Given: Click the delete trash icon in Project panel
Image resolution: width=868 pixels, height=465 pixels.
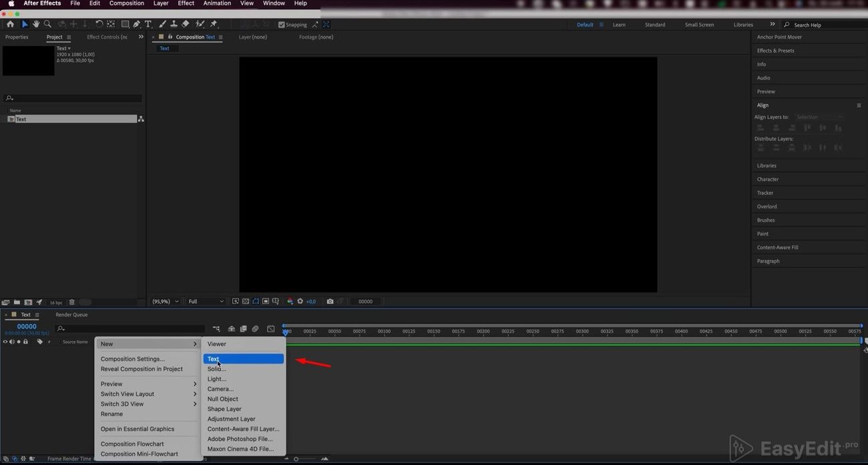Looking at the screenshot, I should pos(72,303).
